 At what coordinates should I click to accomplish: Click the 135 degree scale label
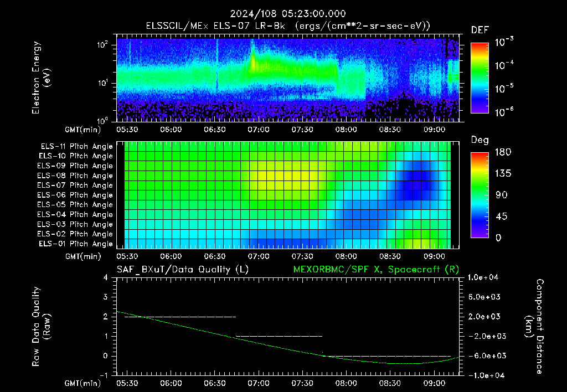click(x=503, y=173)
